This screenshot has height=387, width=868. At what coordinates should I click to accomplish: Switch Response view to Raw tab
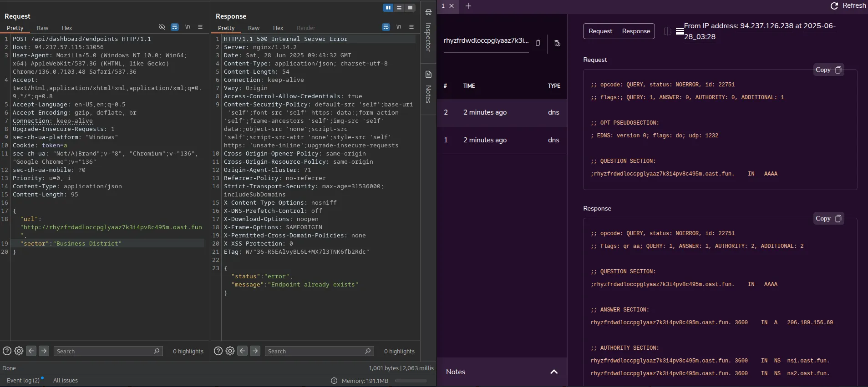[x=254, y=28]
